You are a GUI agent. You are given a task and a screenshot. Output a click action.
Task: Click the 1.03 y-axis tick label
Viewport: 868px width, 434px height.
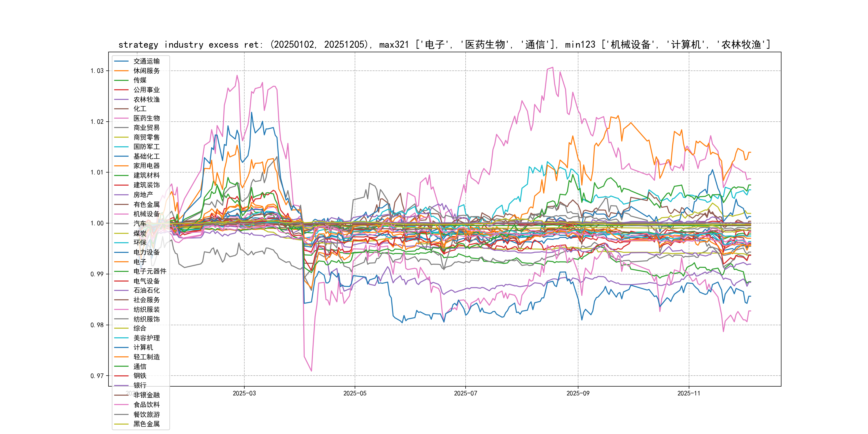click(x=97, y=71)
